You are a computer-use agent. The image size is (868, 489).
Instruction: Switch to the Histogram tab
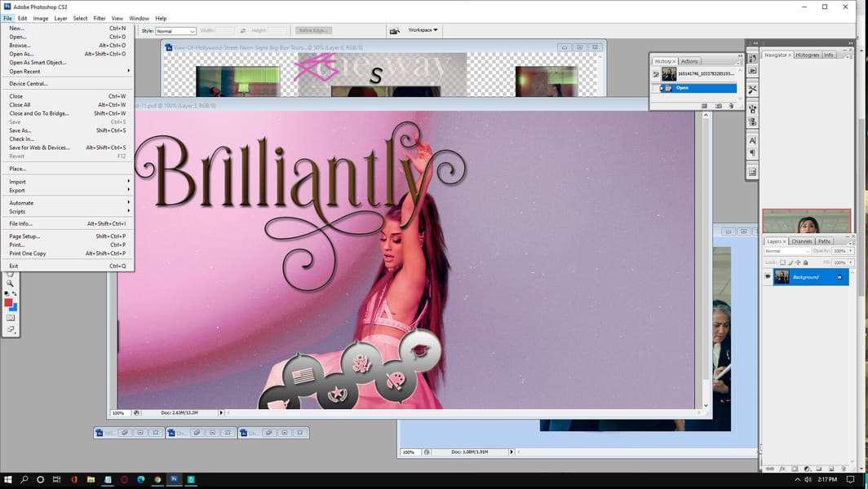[x=807, y=55]
